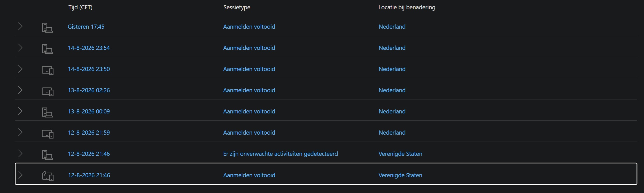Open the 'Er zijn onverwachte activiteiten gedetecteerd' link
This screenshot has height=193, width=644.
[x=281, y=154]
